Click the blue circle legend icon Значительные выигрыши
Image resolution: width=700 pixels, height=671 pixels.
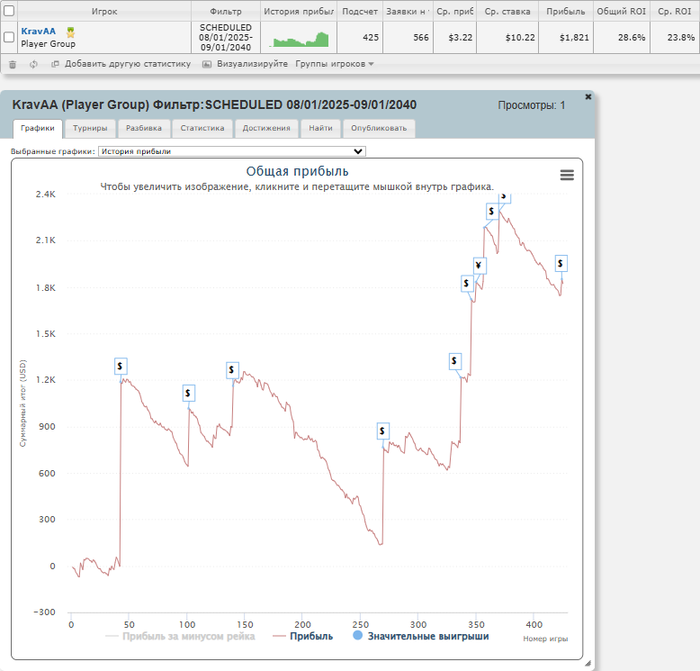pos(358,635)
